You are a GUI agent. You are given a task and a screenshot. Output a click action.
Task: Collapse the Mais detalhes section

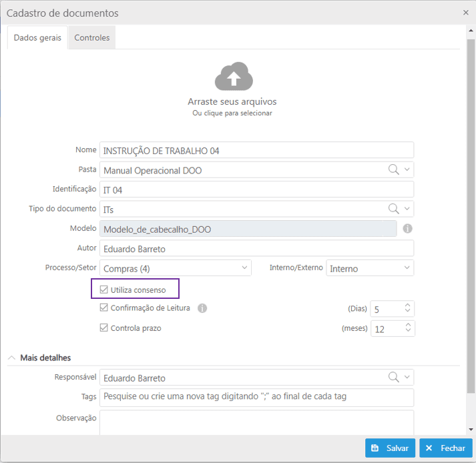pos(11,358)
